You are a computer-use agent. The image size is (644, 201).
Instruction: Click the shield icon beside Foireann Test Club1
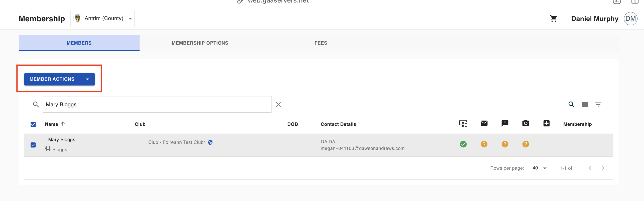click(210, 142)
